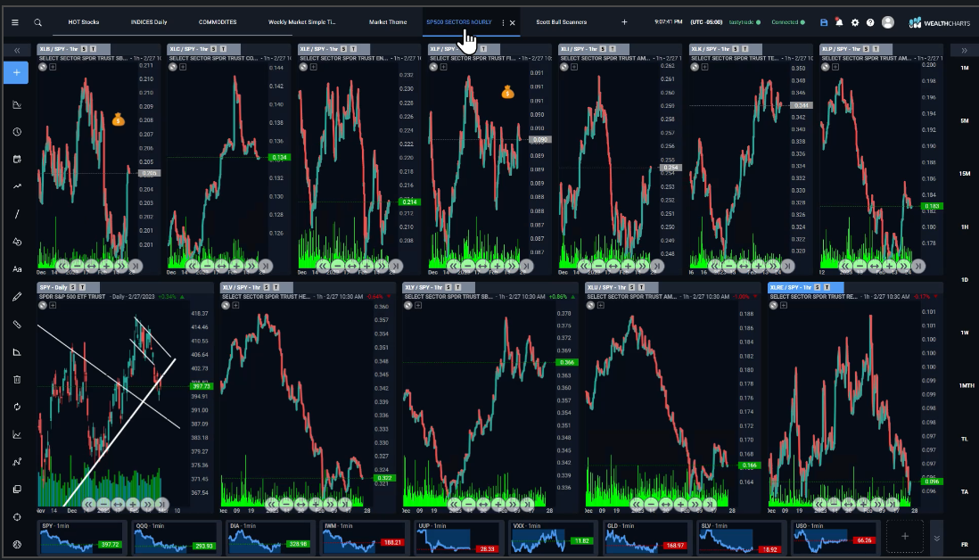Select the 5M timeframe on right panel

point(964,121)
